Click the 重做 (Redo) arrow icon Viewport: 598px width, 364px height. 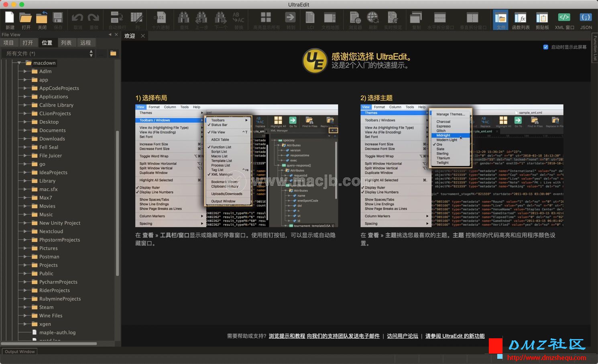click(94, 18)
